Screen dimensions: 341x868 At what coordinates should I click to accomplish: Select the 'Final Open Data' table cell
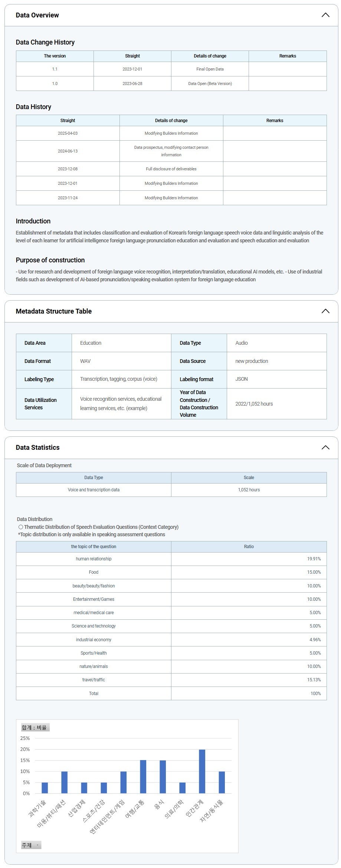click(x=210, y=69)
